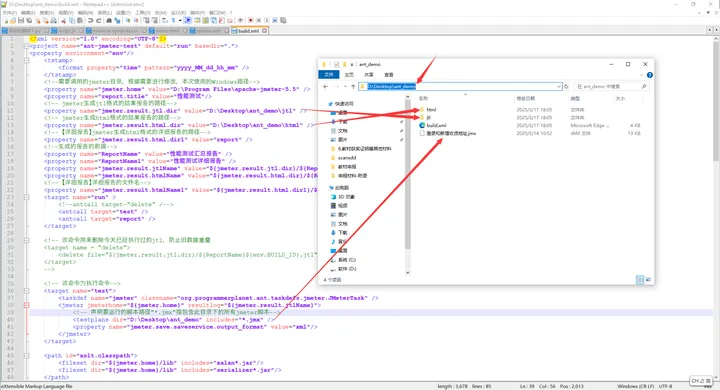Click the CH input method indicator
The height and width of the screenshot is (390, 720).
[x=701, y=381]
